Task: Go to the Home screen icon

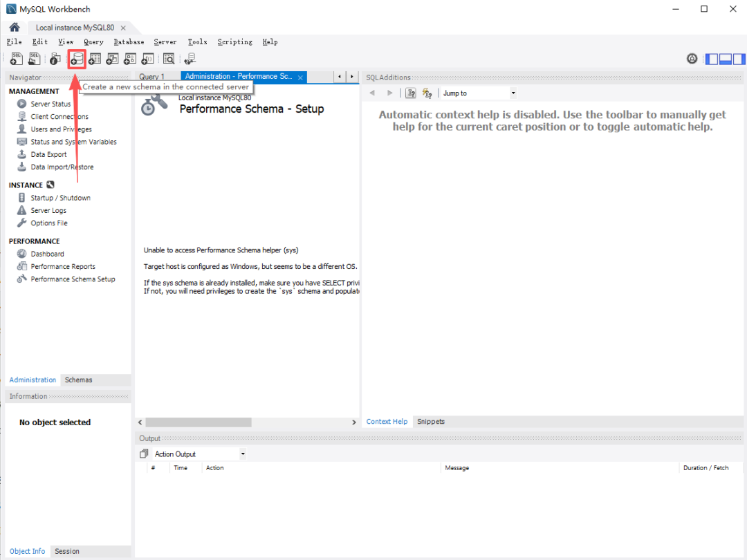Action: [x=15, y=27]
